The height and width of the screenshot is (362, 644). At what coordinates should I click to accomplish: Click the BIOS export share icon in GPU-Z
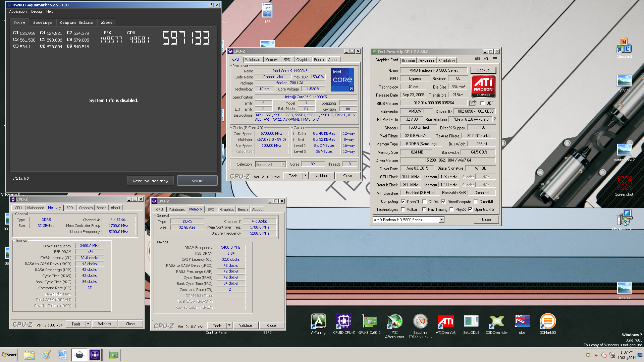tap(473, 103)
